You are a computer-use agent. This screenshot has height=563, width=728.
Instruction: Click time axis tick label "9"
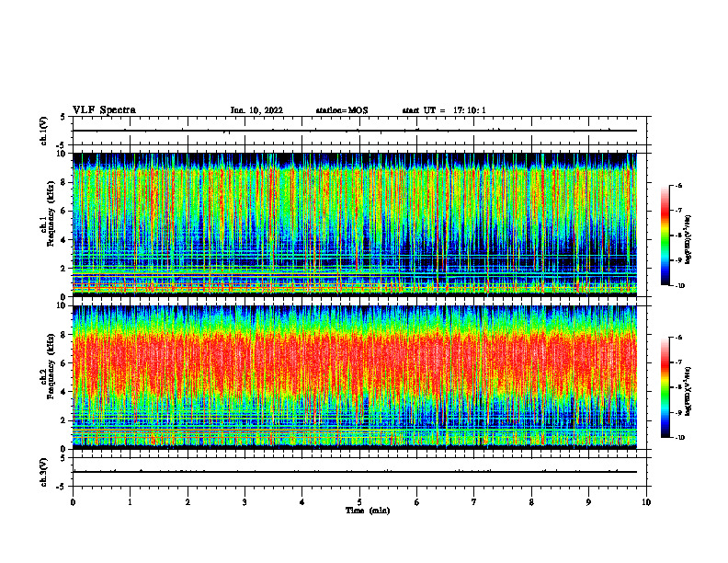[x=588, y=502]
